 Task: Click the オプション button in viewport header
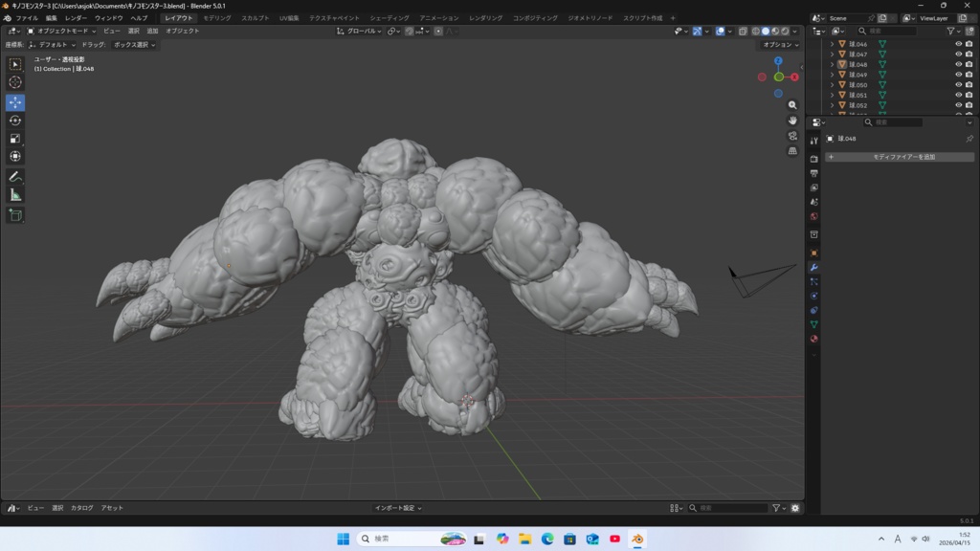[779, 45]
